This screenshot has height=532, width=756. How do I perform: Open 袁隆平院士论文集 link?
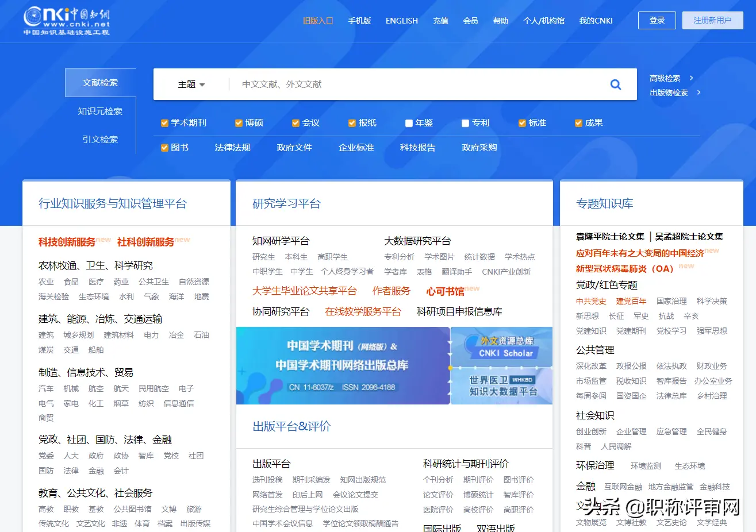pos(611,237)
